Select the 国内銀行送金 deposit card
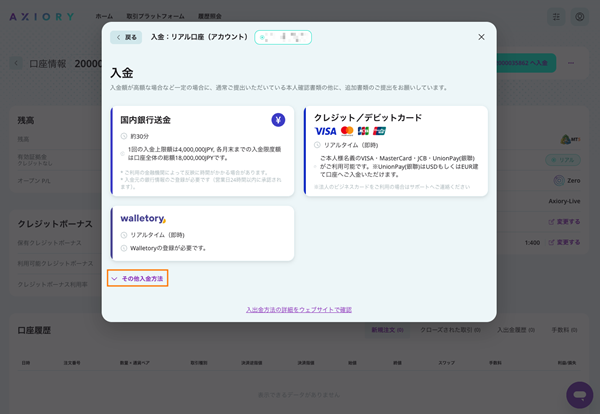 point(202,151)
